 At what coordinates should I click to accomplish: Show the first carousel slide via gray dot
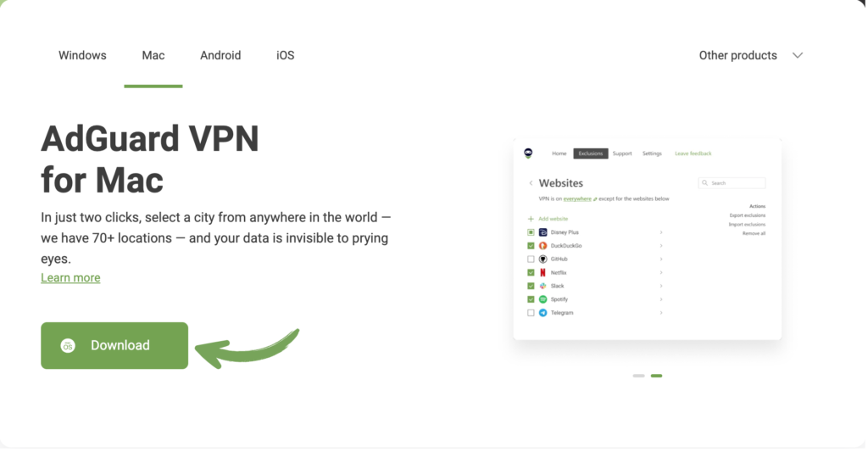coord(639,376)
